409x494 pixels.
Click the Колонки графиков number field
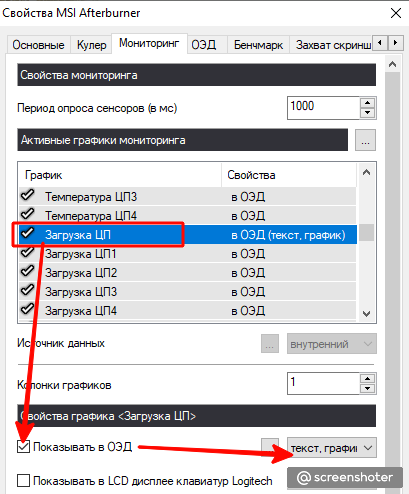(323, 383)
